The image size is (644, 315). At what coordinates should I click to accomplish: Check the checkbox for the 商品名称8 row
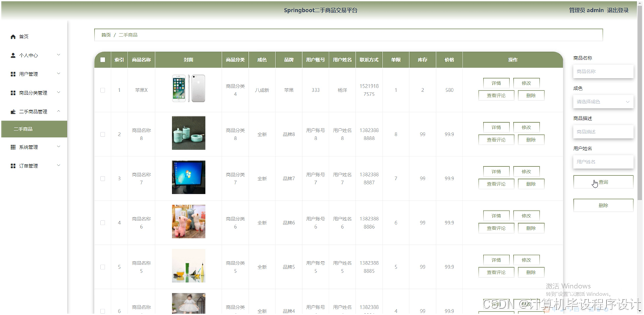(103, 135)
